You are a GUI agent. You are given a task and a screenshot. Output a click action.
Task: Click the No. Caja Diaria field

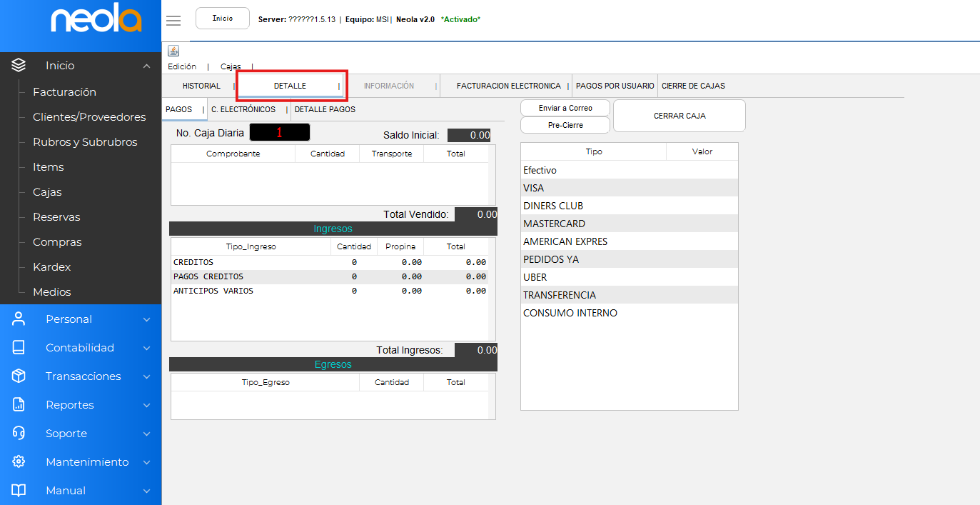[x=279, y=133]
